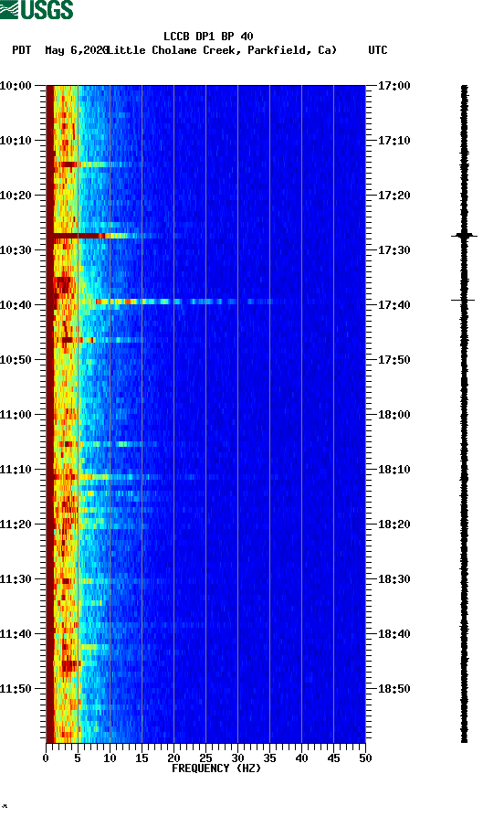Click the 10 Hz frequency axis label

110,758
